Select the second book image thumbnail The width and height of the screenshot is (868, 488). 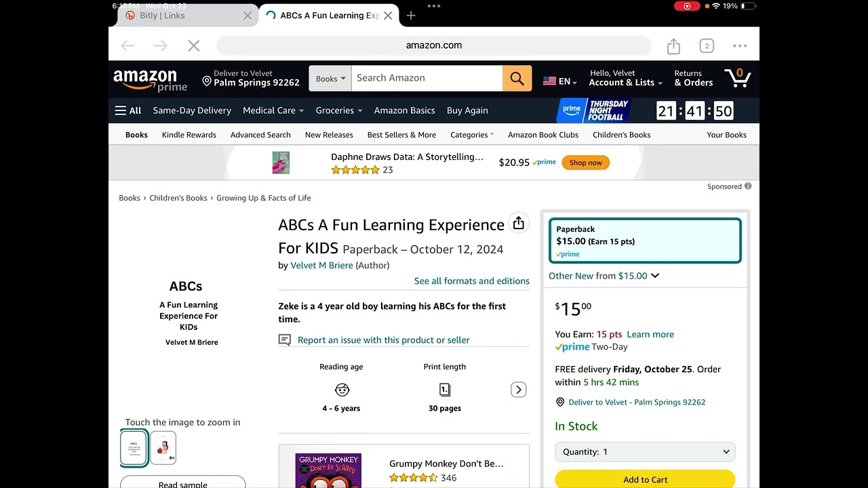click(163, 448)
